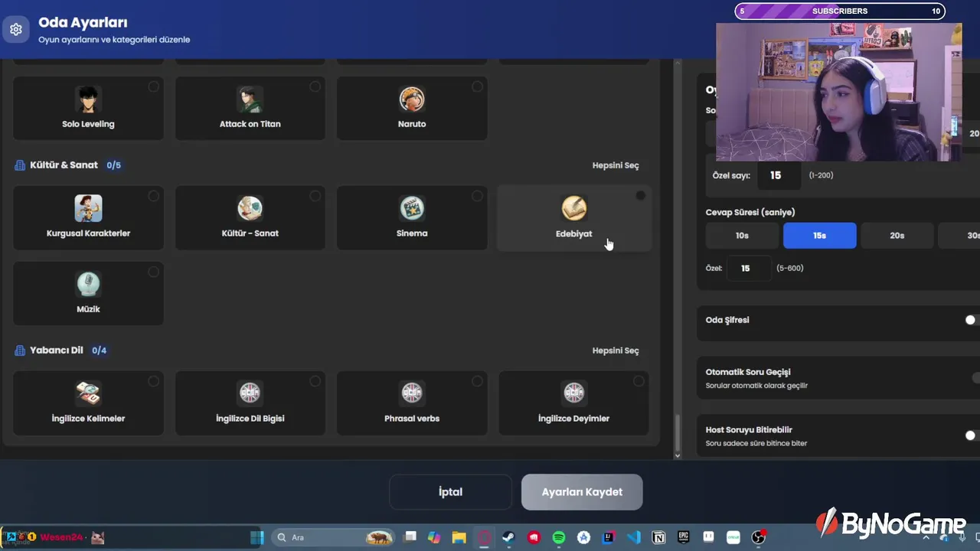
Task: Open Notion from the taskbar
Action: (x=658, y=537)
